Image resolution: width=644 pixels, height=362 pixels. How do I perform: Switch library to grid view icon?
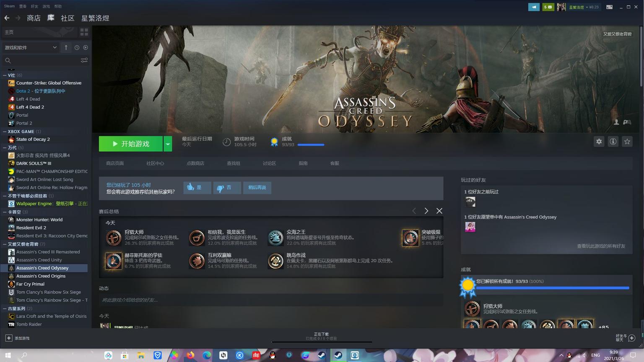pos(84,32)
